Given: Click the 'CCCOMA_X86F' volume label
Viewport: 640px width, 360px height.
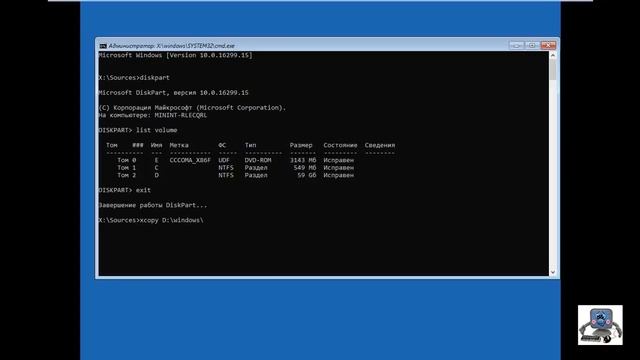Looking at the screenshot, I should pyautogui.click(x=190, y=160).
